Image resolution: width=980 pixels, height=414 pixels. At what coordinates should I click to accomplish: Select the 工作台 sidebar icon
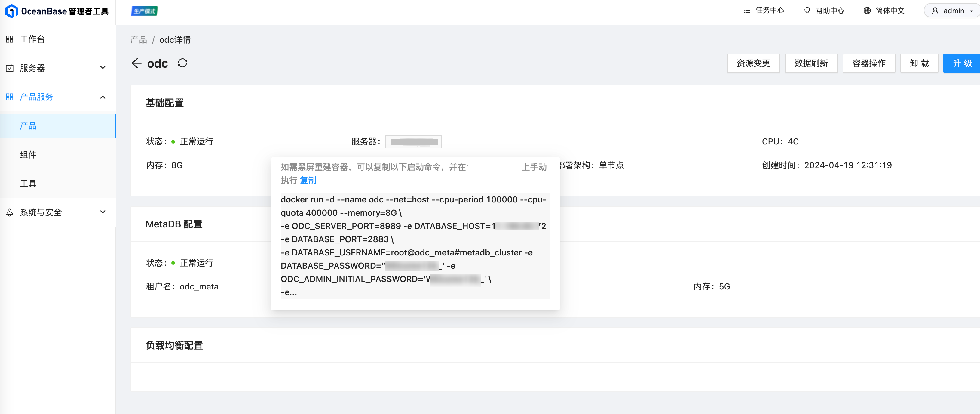(x=9, y=39)
